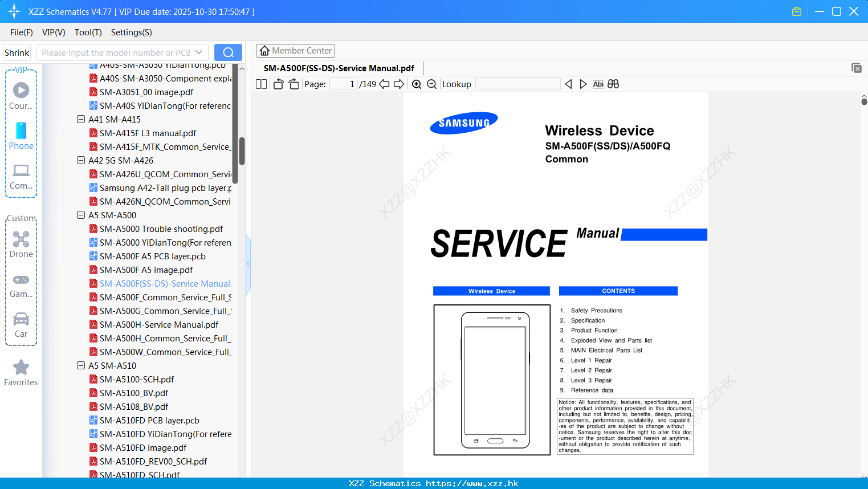Viewport: 868px width, 489px height.
Task: Open SM-A510FD image.pdf
Action: (138, 448)
